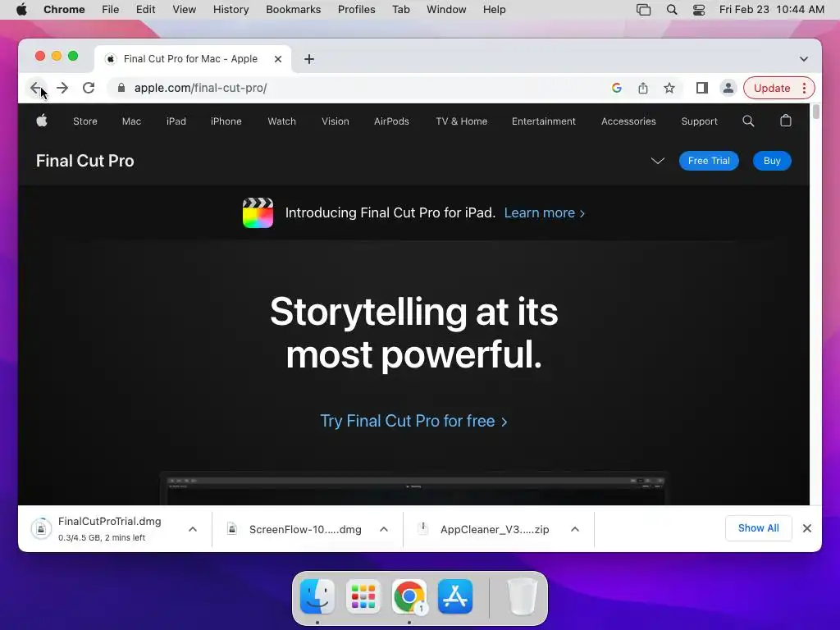Open the tab search dropdown arrow
The width and height of the screenshot is (840, 630).
pyautogui.click(x=804, y=59)
